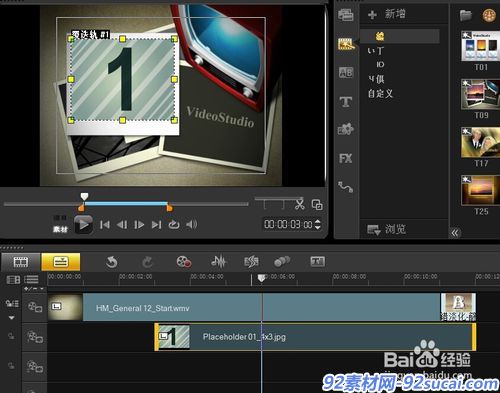This screenshot has height=393, width=500.
Task: Adjust the 00:00:03:00 timecode stepper arrows
Action: [318, 224]
